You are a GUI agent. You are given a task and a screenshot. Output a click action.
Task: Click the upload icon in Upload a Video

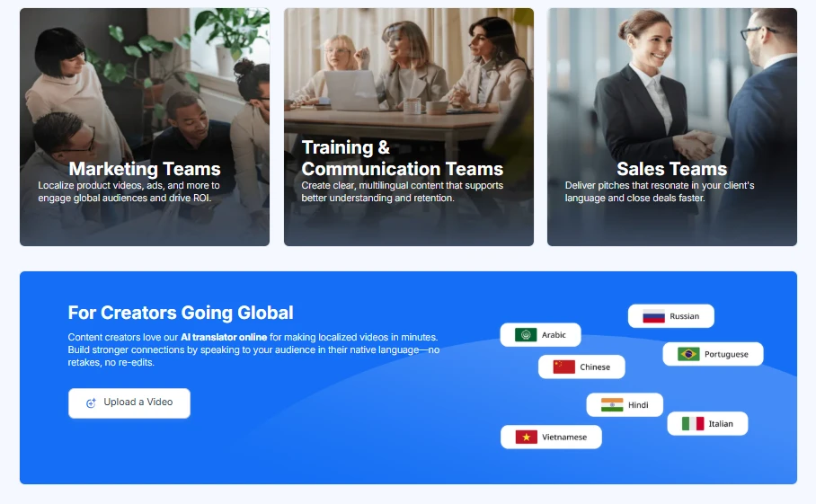(x=91, y=402)
